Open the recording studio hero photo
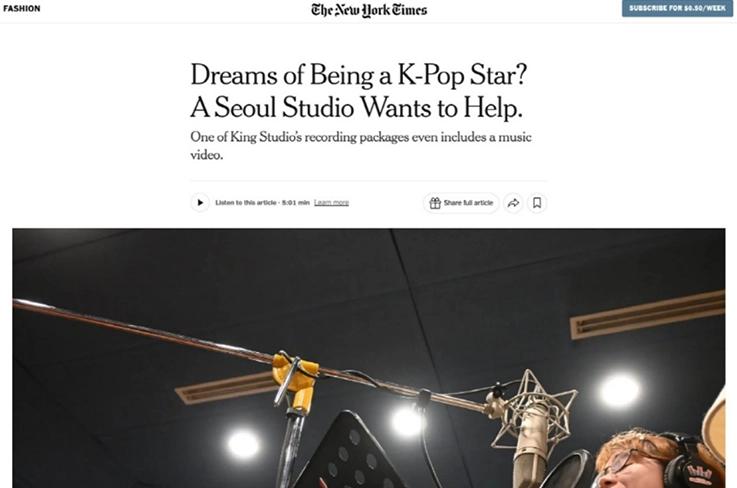737x488 pixels. 369,358
